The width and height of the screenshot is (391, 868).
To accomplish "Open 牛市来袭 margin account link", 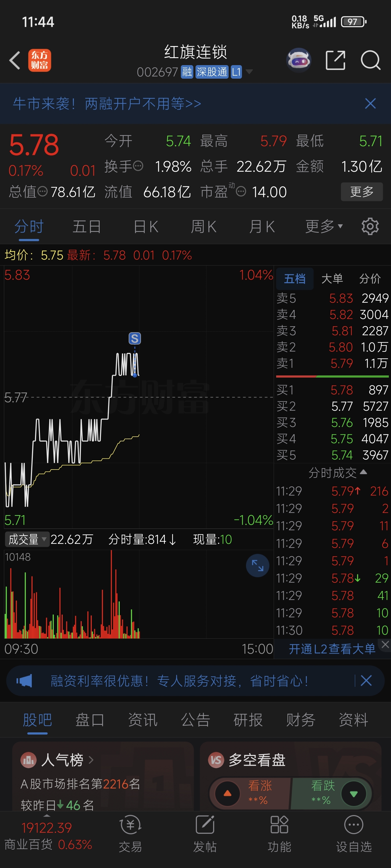I will 107,103.
